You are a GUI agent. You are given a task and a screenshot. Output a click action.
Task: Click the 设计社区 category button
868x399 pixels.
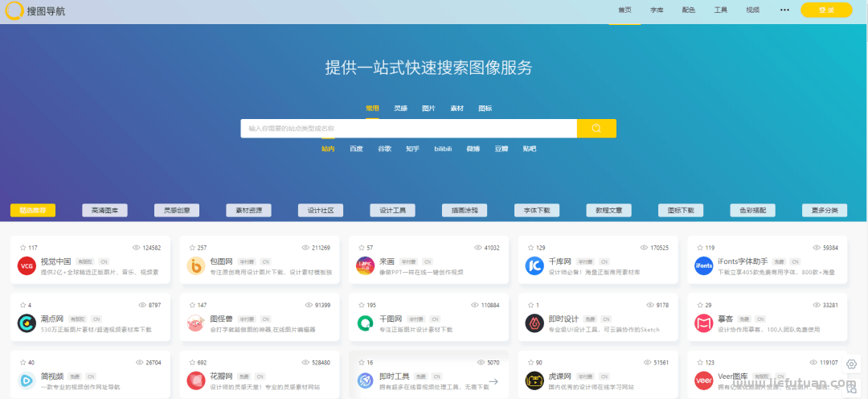pyautogui.click(x=321, y=210)
